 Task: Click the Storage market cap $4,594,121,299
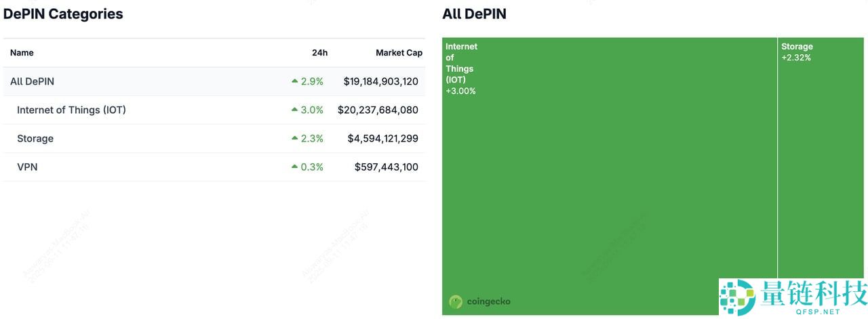[x=382, y=138]
